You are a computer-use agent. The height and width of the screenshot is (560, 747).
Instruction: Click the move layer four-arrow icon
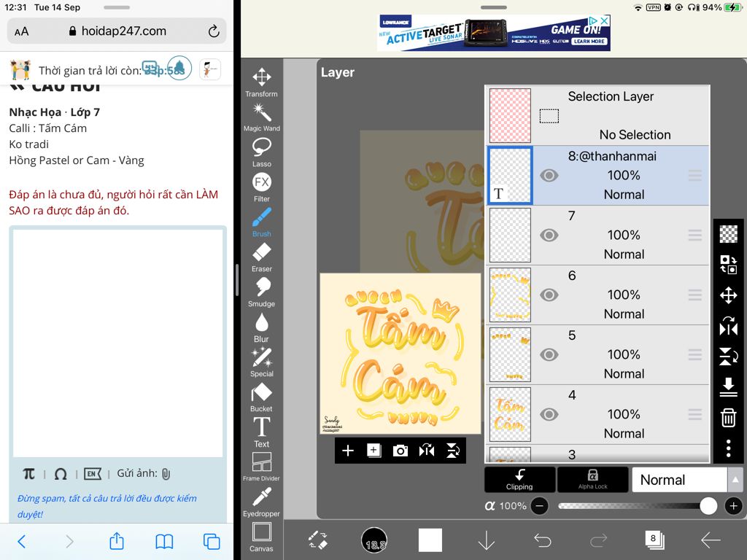coord(729,295)
